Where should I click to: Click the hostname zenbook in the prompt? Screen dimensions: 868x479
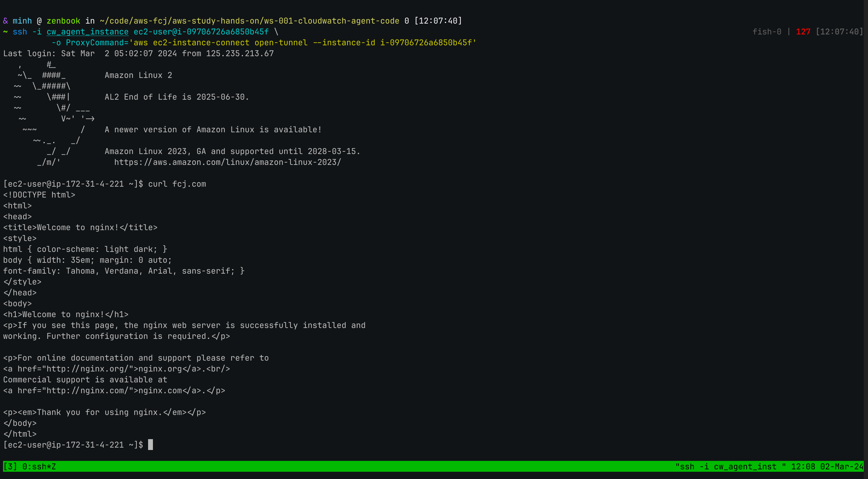(64, 21)
